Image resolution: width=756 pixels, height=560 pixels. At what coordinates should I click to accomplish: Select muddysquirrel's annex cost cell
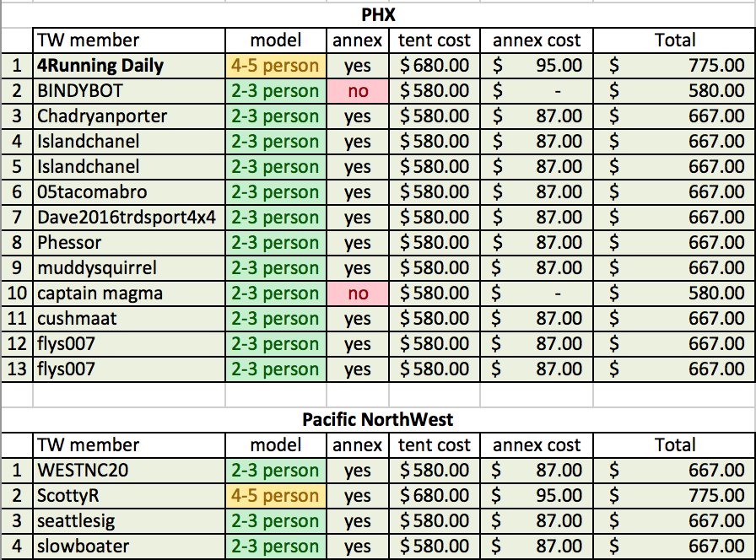(537, 268)
